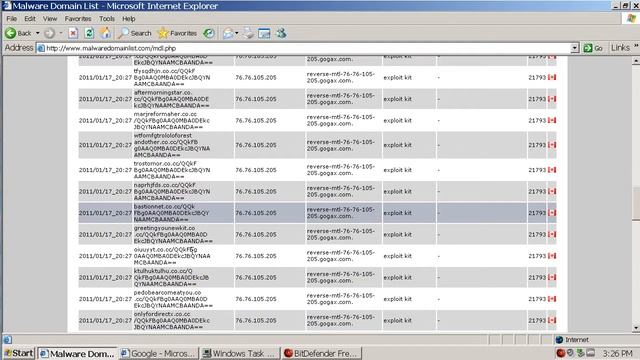Viewport: 640px width, 360px height.
Task: Stop page loading with the red X icon
Action: pos(73,33)
